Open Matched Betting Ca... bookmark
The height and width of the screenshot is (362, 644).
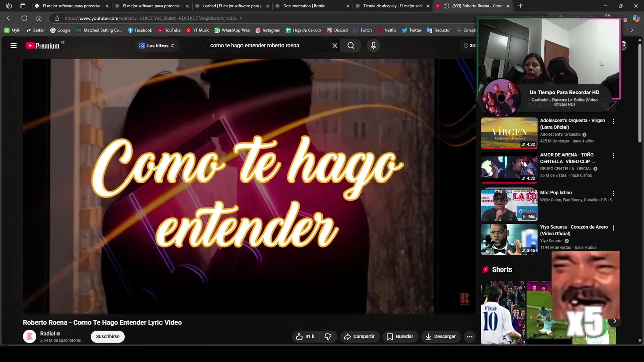[x=99, y=30]
